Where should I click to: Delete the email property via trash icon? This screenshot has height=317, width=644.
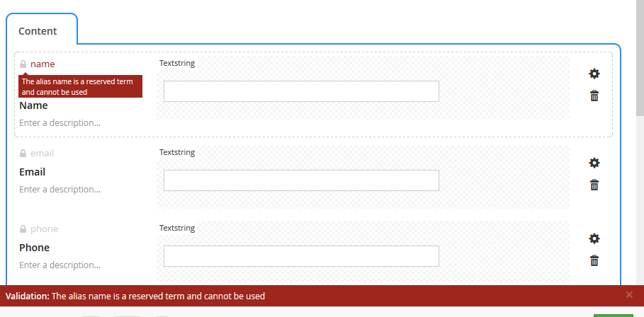coord(594,185)
